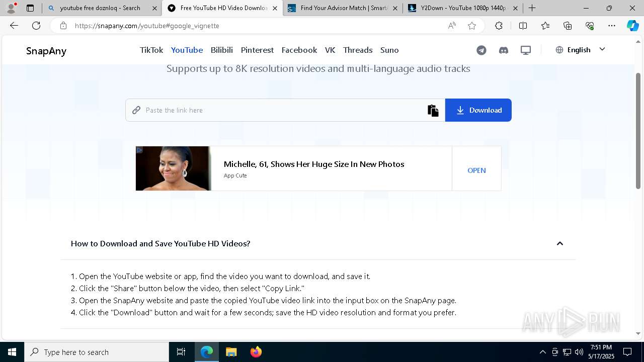Close the Y2Down tab
The width and height of the screenshot is (644, 362).
pyautogui.click(x=515, y=8)
